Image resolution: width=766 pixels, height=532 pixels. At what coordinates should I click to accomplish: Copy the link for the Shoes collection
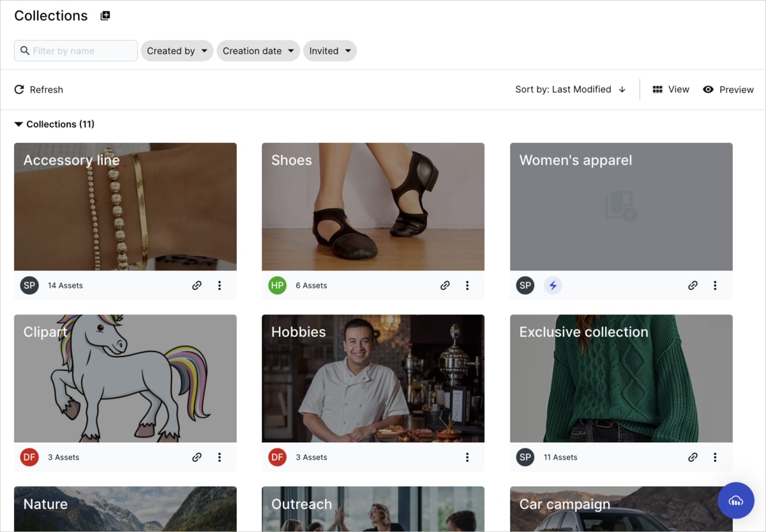[x=445, y=286]
